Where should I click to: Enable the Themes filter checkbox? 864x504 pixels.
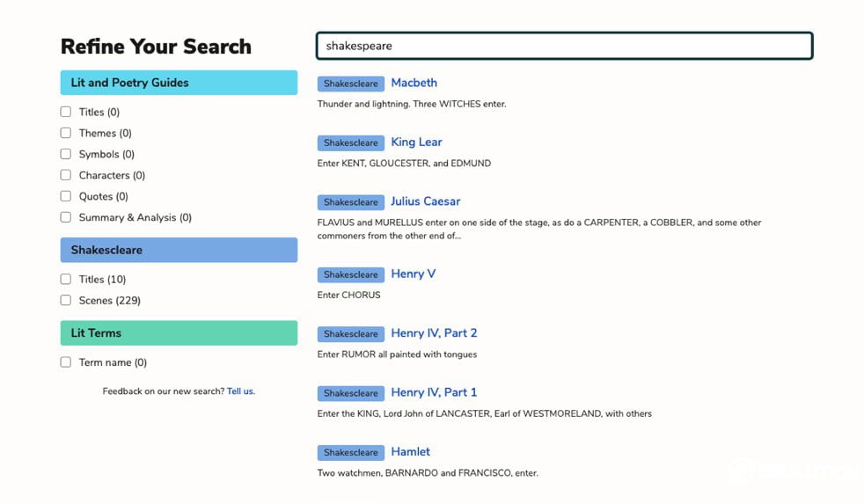coord(66,133)
